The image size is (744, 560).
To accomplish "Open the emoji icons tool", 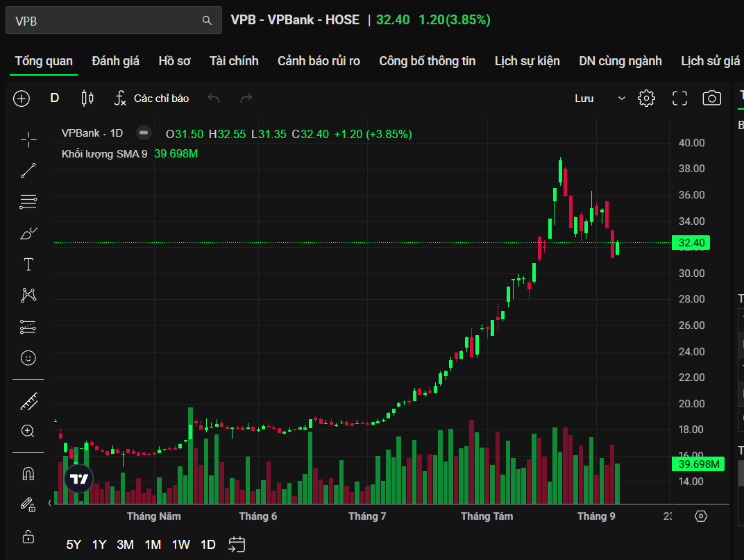I will [28, 358].
